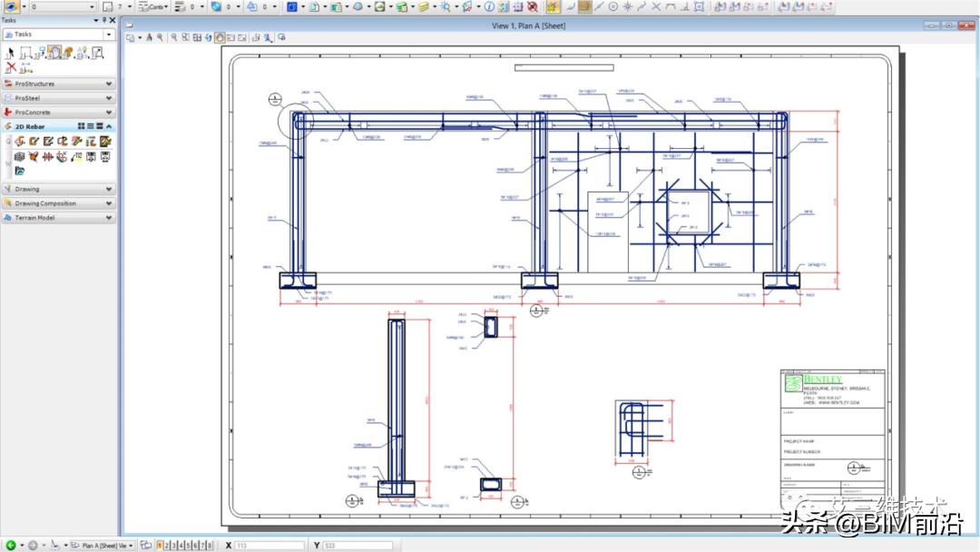Click the first 2D Rebar tool icon
The width and height of the screenshot is (980, 552).
tap(19, 142)
